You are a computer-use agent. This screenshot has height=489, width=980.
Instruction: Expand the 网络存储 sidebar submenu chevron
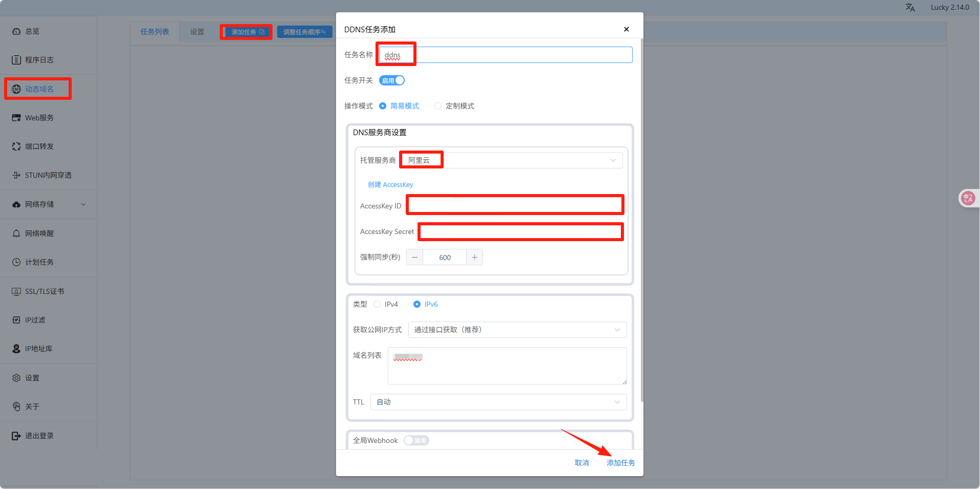point(84,204)
